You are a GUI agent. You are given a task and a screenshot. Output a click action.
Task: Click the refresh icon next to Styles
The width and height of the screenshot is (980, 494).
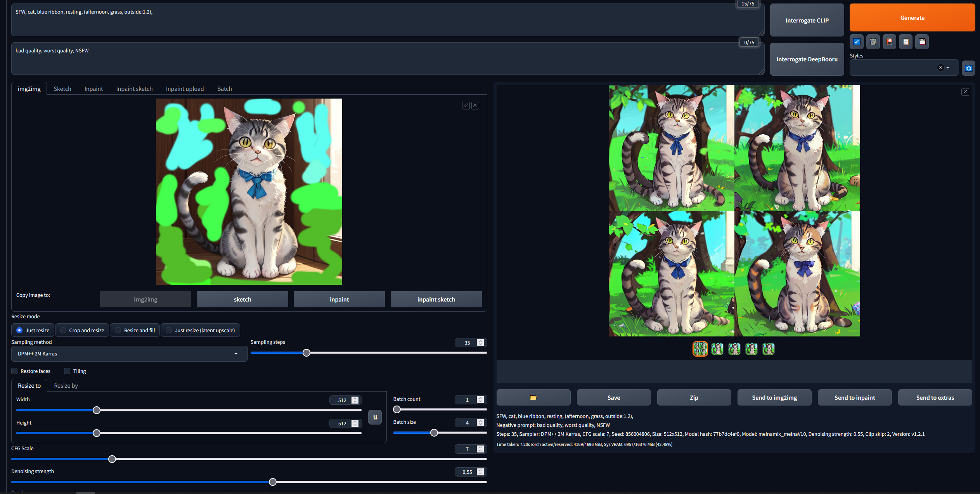click(x=968, y=68)
